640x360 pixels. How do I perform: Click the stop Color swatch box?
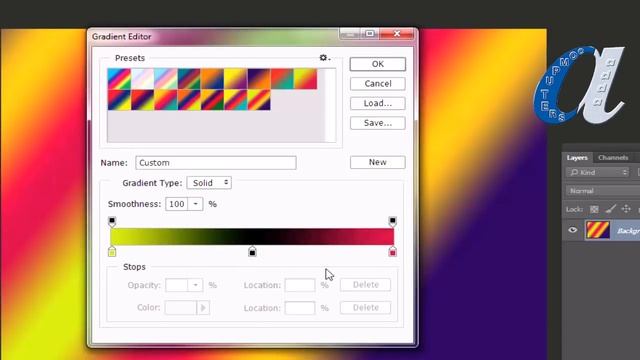[181, 308]
